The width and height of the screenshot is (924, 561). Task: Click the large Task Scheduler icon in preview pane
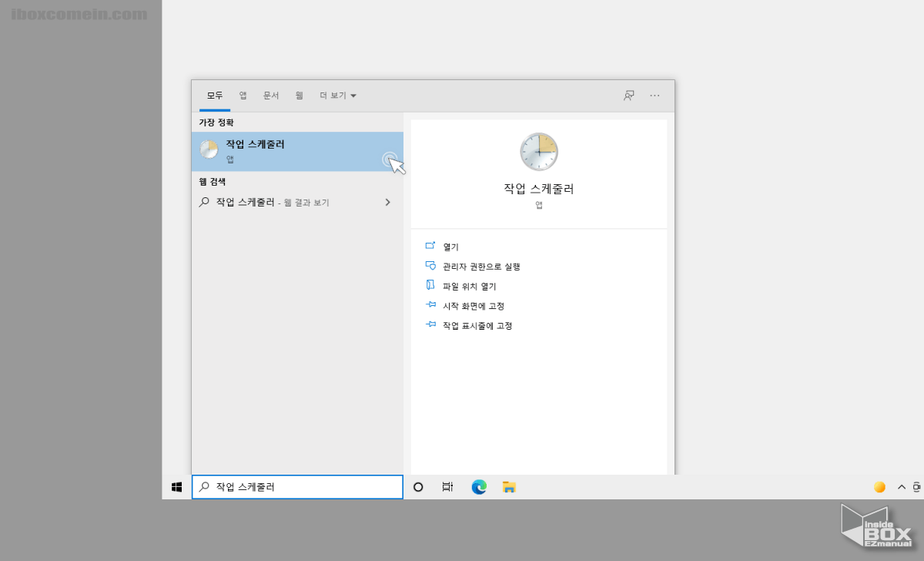pos(538,151)
